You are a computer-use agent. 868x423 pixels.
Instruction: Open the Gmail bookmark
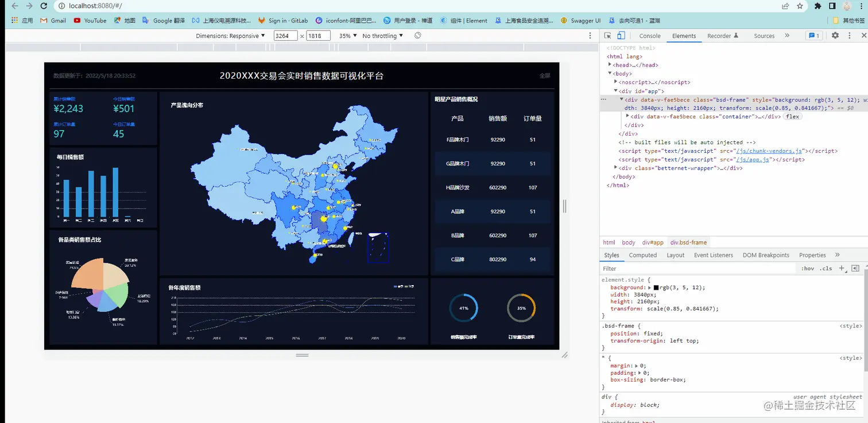tap(53, 21)
